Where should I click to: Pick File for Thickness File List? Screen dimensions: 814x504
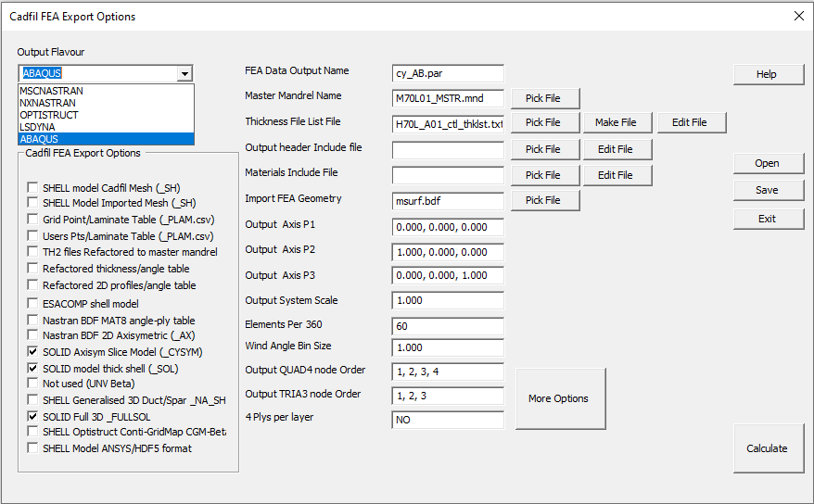pyautogui.click(x=544, y=122)
